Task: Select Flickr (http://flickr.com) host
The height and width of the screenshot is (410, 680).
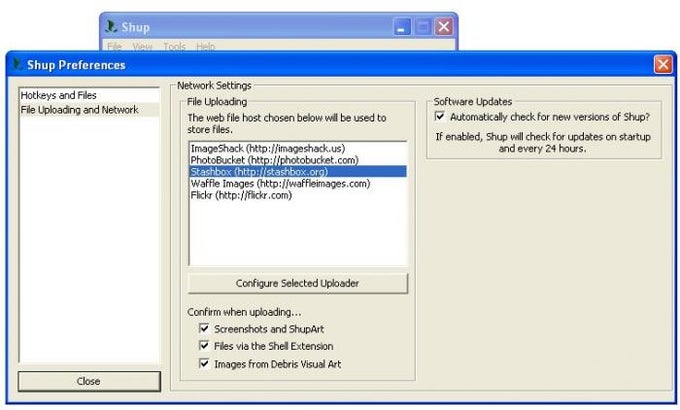Action: click(298, 195)
